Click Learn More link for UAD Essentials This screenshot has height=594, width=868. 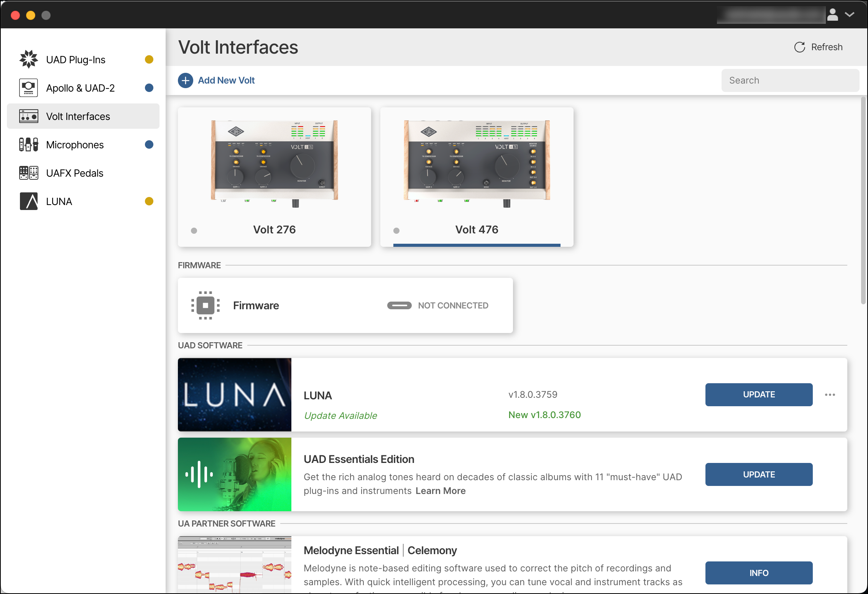(441, 491)
